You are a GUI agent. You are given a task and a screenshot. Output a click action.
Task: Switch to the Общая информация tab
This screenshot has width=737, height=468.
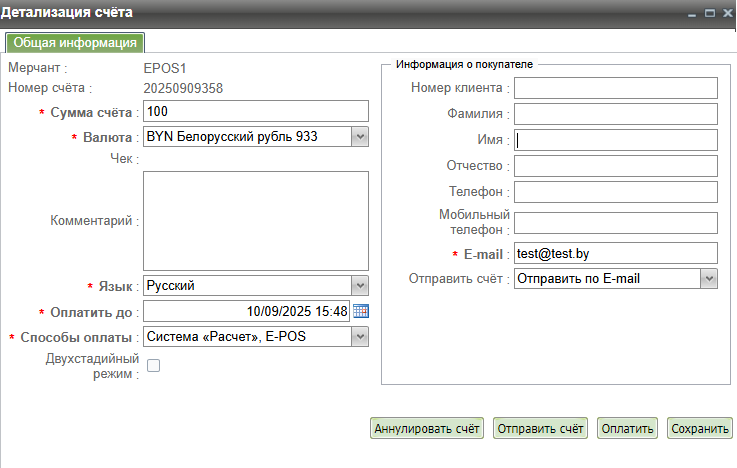point(76,43)
